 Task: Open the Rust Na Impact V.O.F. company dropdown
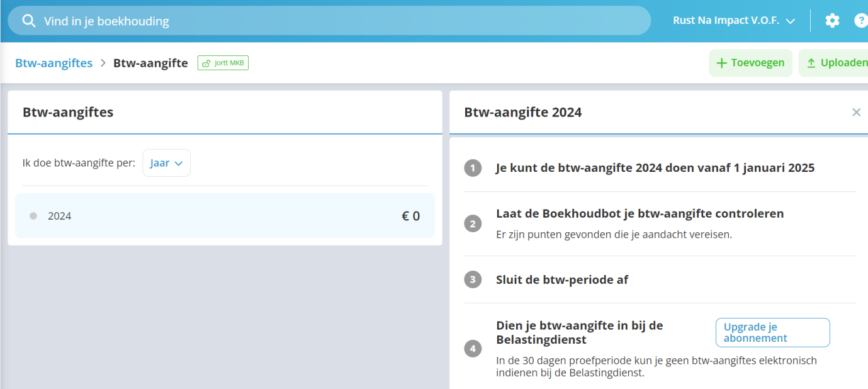(734, 21)
